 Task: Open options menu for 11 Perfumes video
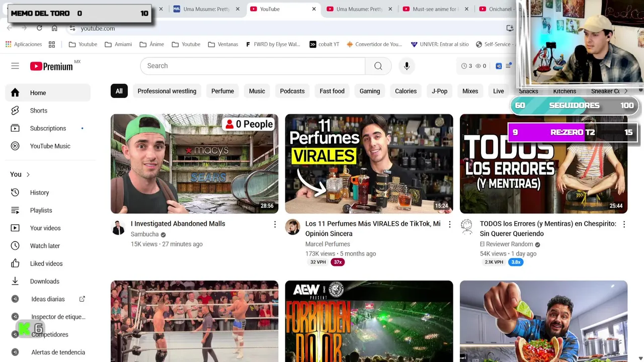[x=449, y=224]
